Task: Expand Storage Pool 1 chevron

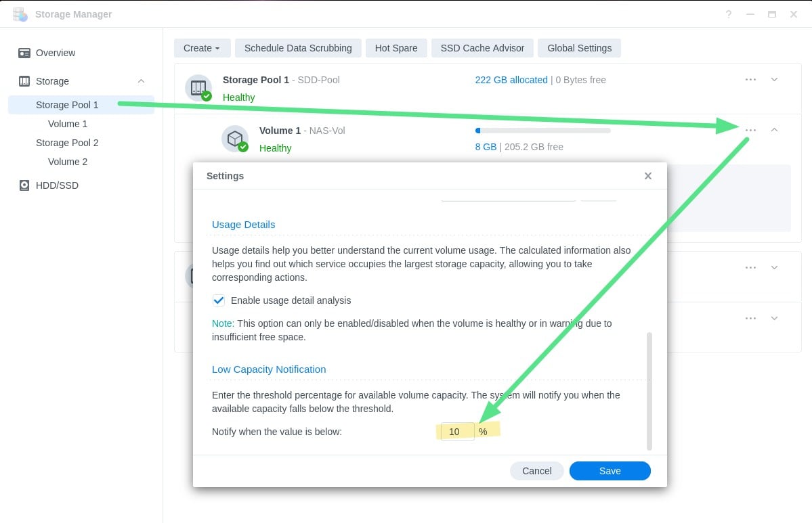Action: (774, 80)
